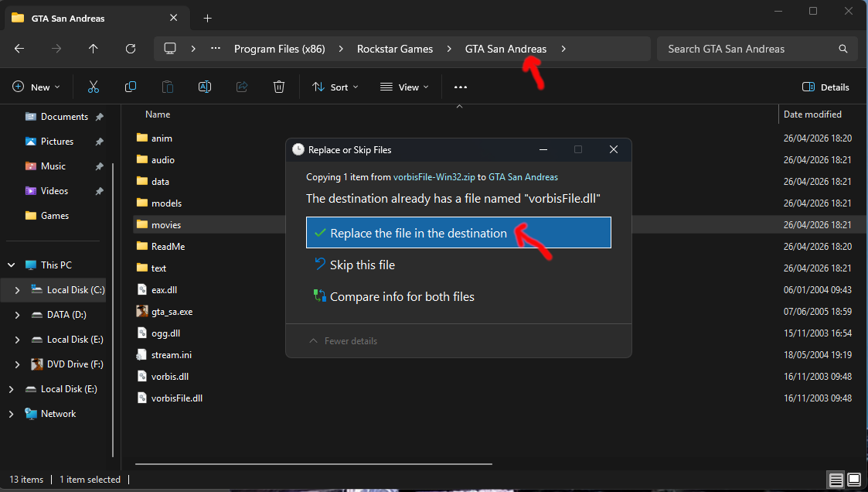Open the New dropdown menu
Screen dimensions: 868x492
point(36,87)
